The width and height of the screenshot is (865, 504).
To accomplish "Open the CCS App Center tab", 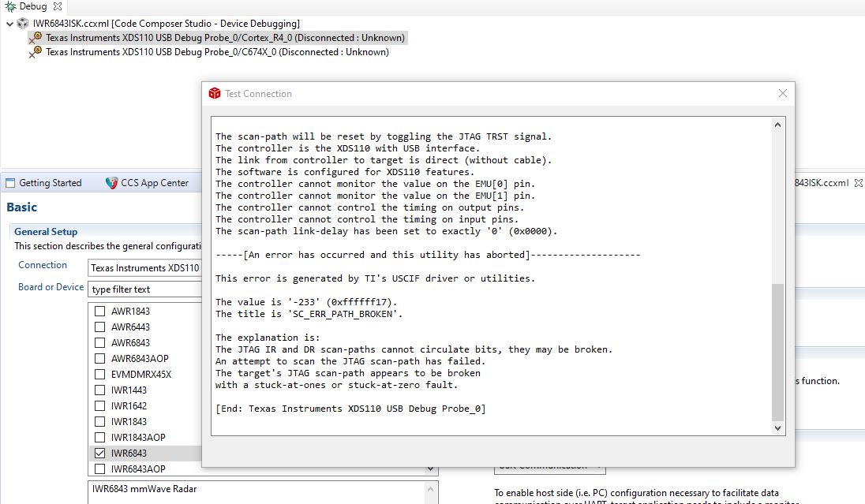I will [x=148, y=183].
